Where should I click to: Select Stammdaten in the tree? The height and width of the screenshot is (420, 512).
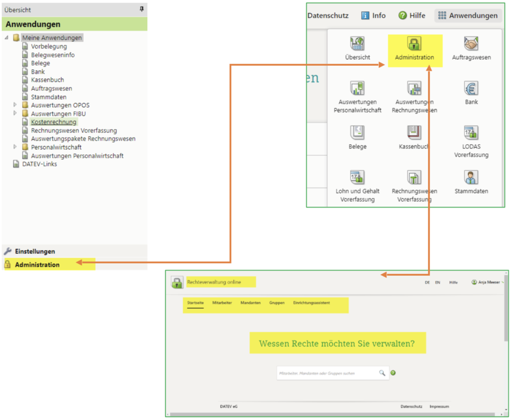coord(48,97)
